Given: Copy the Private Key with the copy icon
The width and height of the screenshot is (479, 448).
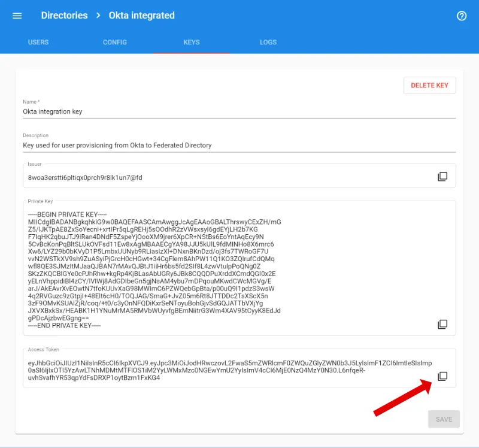Looking at the screenshot, I should pos(442,324).
